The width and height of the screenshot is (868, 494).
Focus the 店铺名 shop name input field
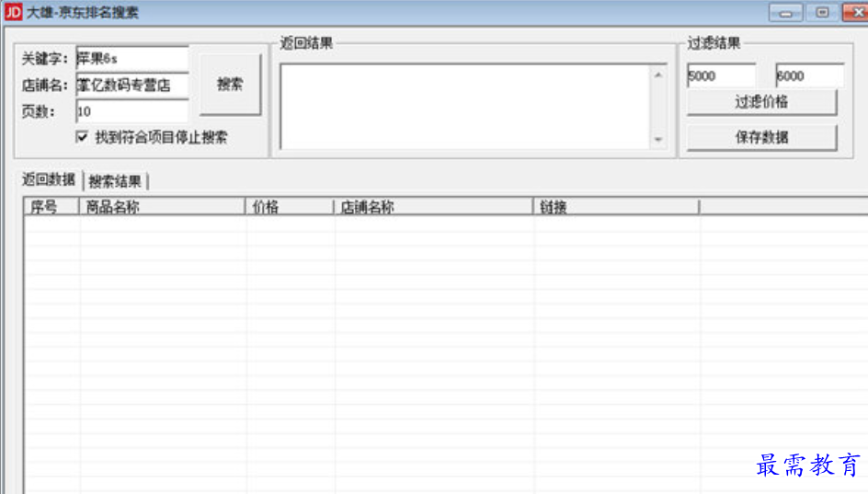[x=132, y=85]
